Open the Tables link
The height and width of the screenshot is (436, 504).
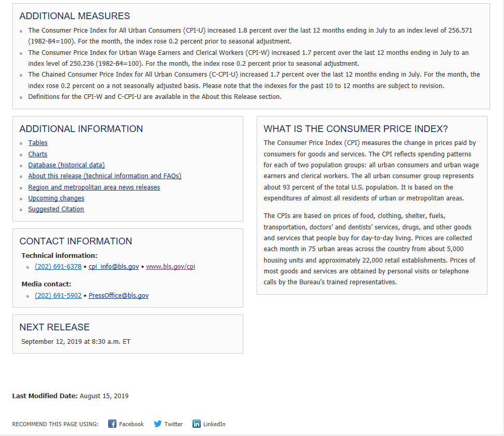pyautogui.click(x=38, y=143)
